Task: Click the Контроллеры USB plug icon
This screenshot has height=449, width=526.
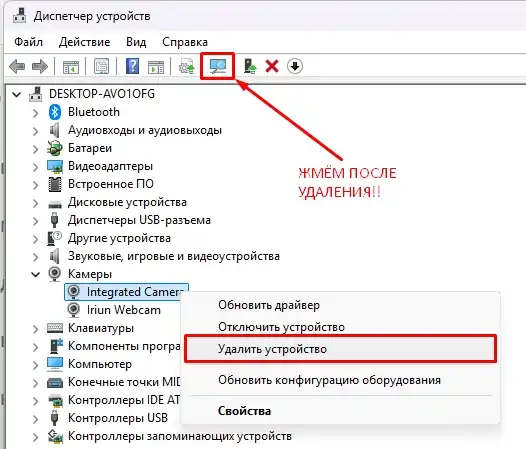Action: [x=54, y=418]
